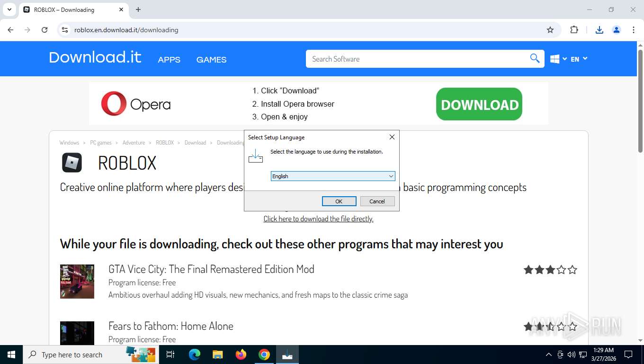The height and width of the screenshot is (364, 644).
Task: Open the Windows Start menu
Action: tap(11, 355)
